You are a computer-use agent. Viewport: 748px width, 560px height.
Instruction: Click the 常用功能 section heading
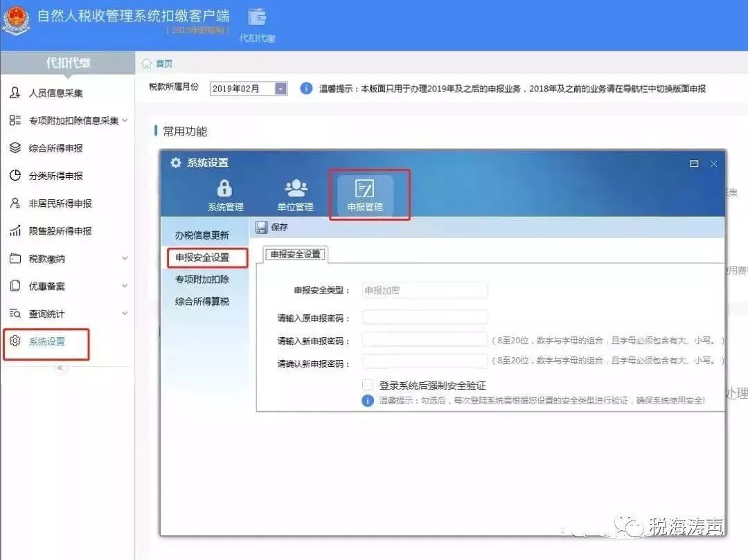pos(185,132)
